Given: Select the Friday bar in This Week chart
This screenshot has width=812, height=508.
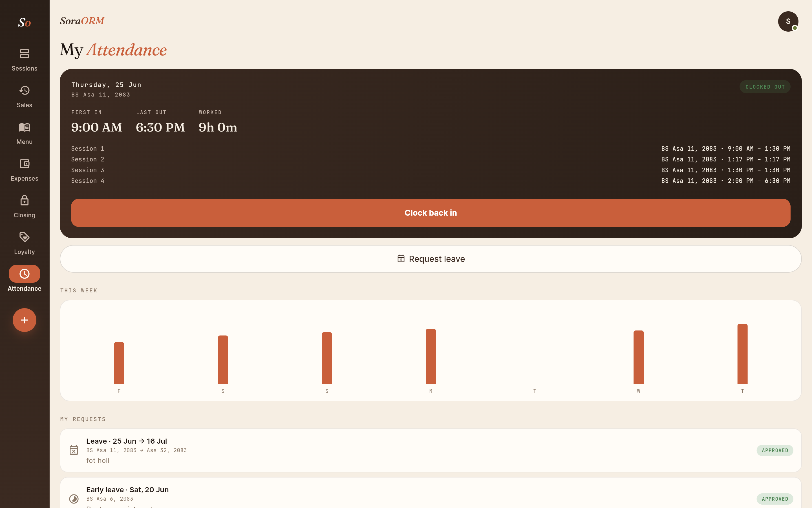Looking at the screenshot, I should point(119,363).
